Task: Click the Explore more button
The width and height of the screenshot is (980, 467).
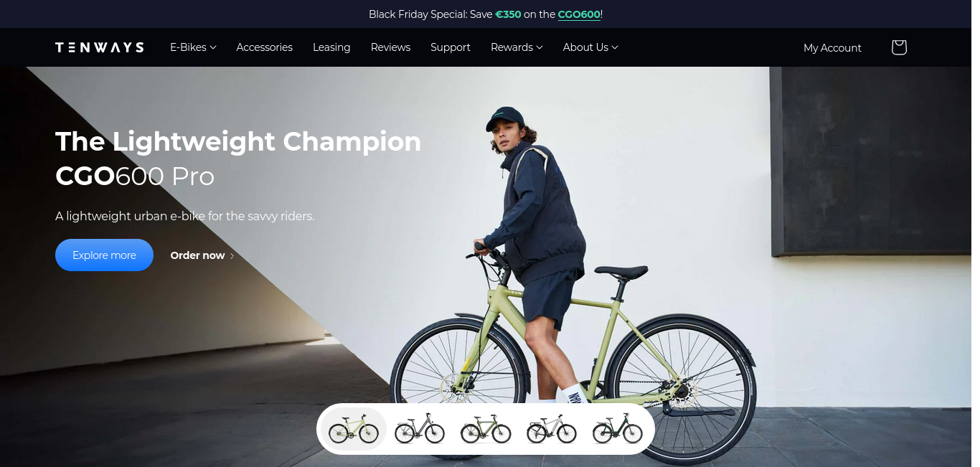Action: tap(104, 255)
